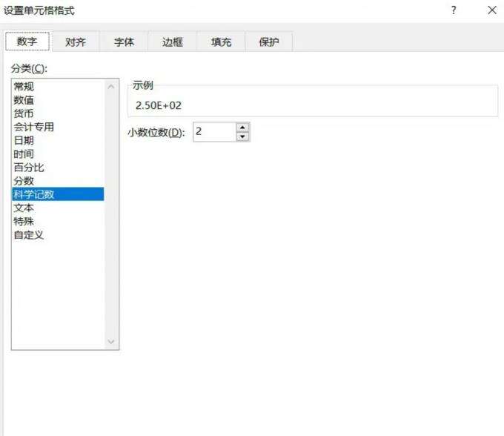Viewport: 504px width, 436px height.
Task: Click the 小数位数 input field
Action: point(214,132)
